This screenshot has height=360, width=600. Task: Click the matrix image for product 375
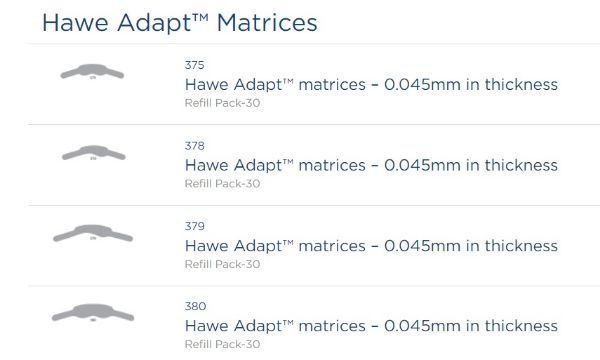point(92,72)
